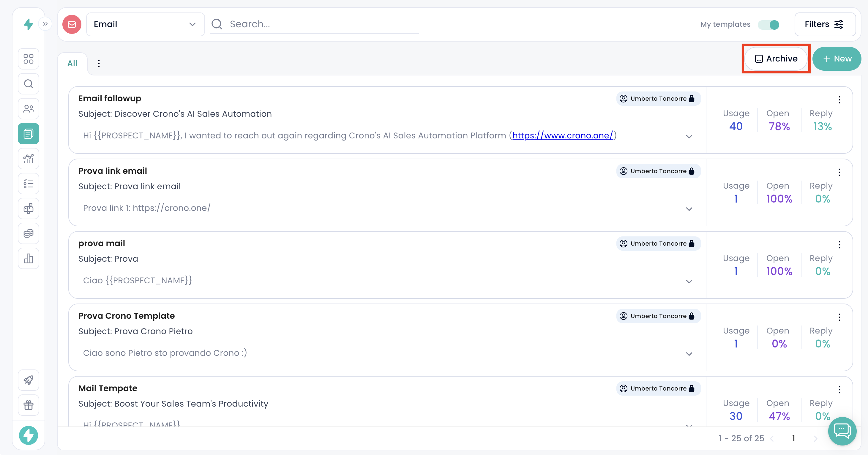Open the analytics chart icon in sidebar
This screenshot has width=868, height=455.
click(x=28, y=159)
